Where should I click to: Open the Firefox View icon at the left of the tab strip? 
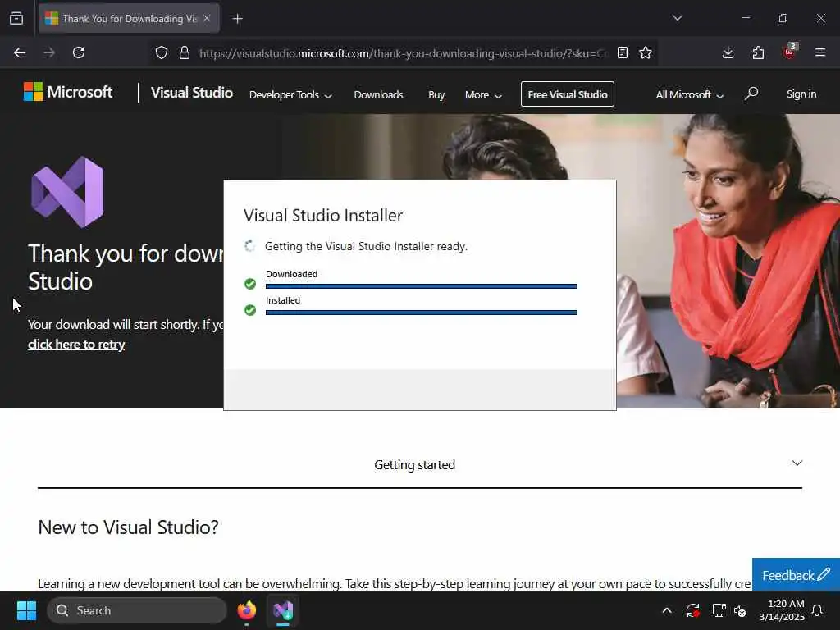16,19
